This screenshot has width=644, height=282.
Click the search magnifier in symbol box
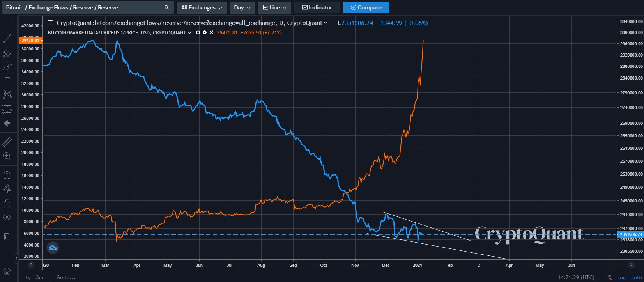click(167, 7)
